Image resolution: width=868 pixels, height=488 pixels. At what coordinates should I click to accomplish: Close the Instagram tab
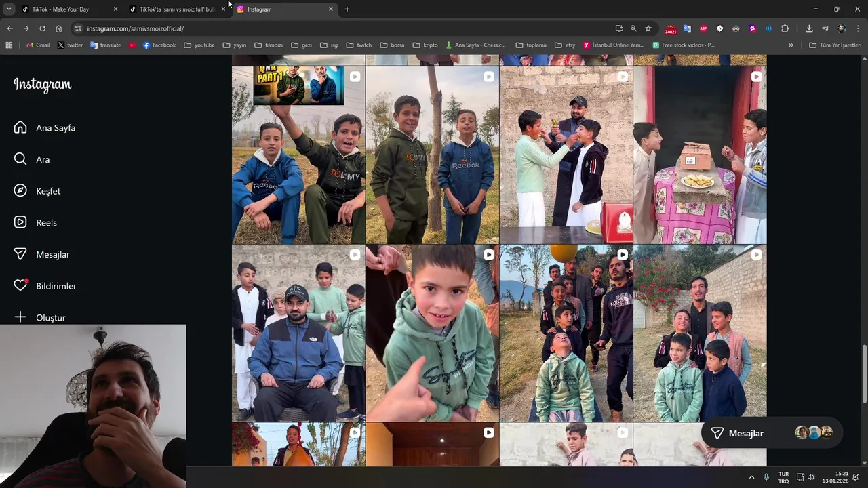pos(331,9)
